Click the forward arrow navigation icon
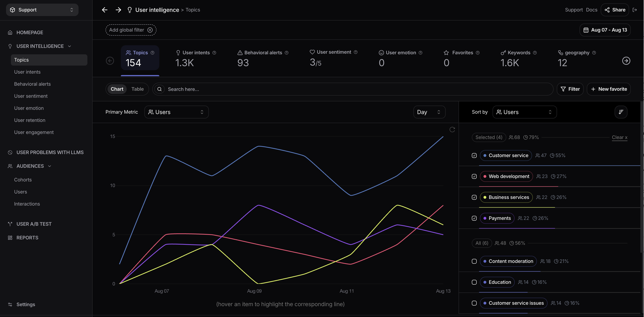 click(x=118, y=10)
